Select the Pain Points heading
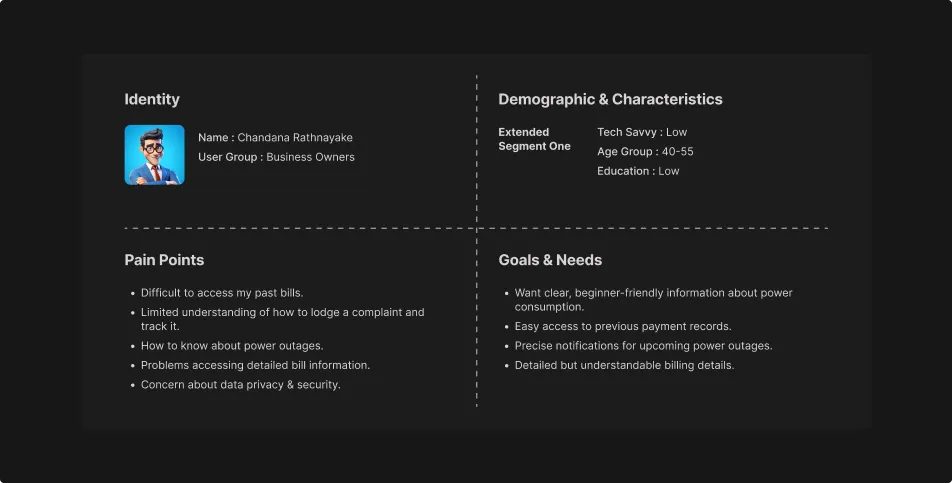 pyautogui.click(x=164, y=260)
